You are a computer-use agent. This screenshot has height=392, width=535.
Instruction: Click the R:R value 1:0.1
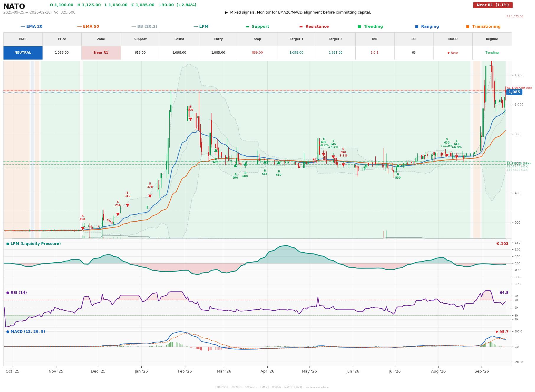[x=374, y=53]
